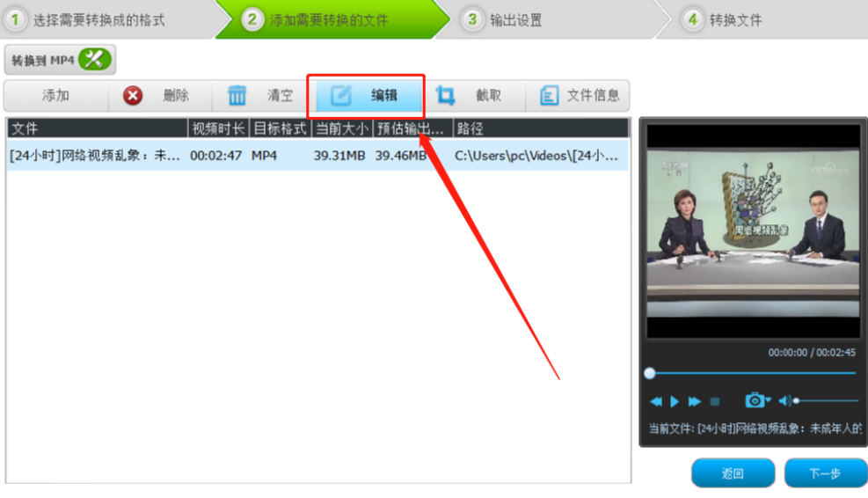Click the 00:00:00 / 00:02:45 time display
Image resolution: width=868 pixels, height=498 pixels.
tap(812, 352)
